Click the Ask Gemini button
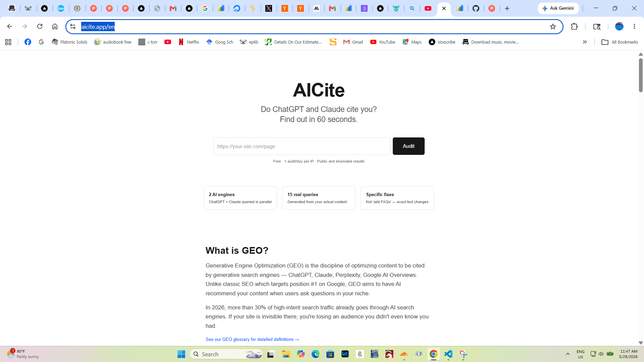This screenshot has width=644, height=362. pos(558,8)
